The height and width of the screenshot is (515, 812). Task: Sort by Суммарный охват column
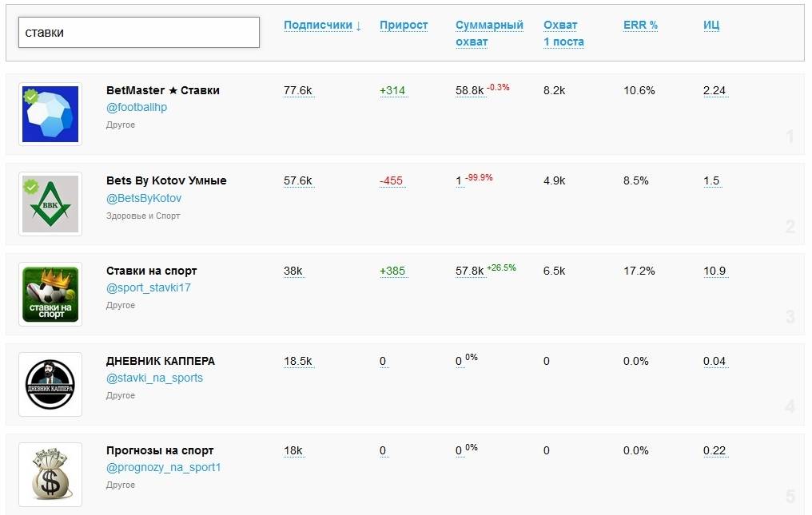click(489, 33)
